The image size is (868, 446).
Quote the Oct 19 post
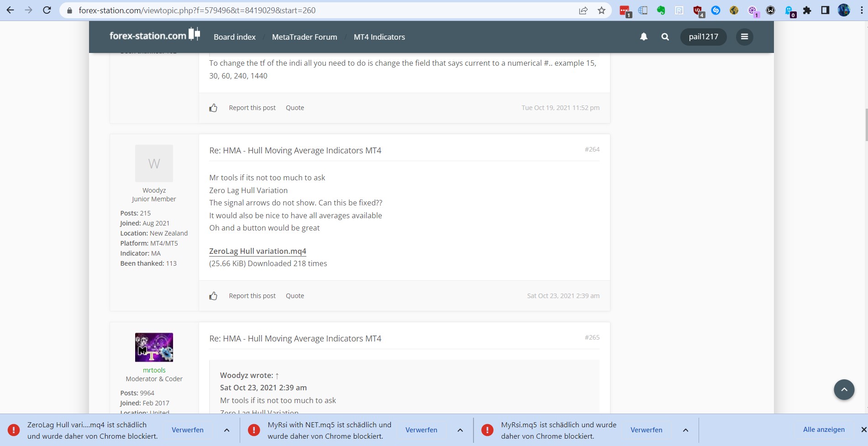coord(295,108)
